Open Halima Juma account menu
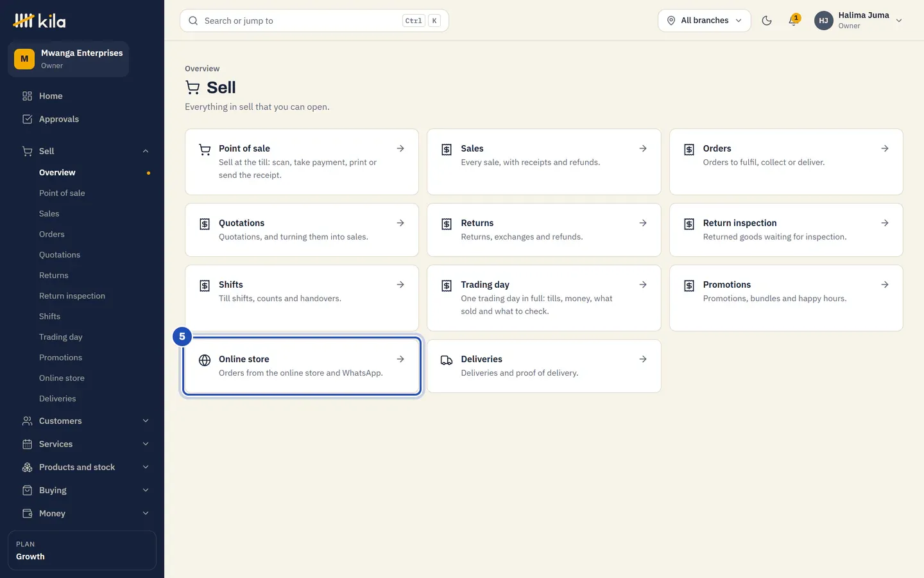The width and height of the screenshot is (924, 578). 859,21
